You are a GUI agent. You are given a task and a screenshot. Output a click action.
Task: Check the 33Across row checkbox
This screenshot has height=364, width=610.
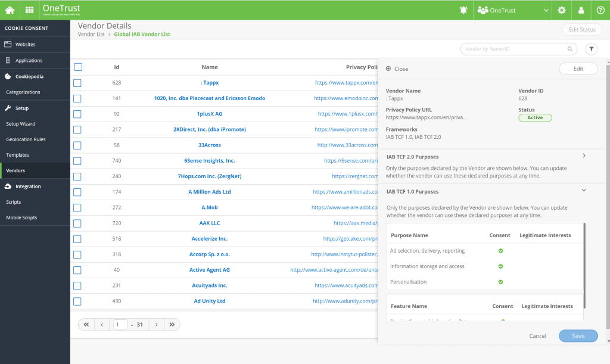(77, 145)
